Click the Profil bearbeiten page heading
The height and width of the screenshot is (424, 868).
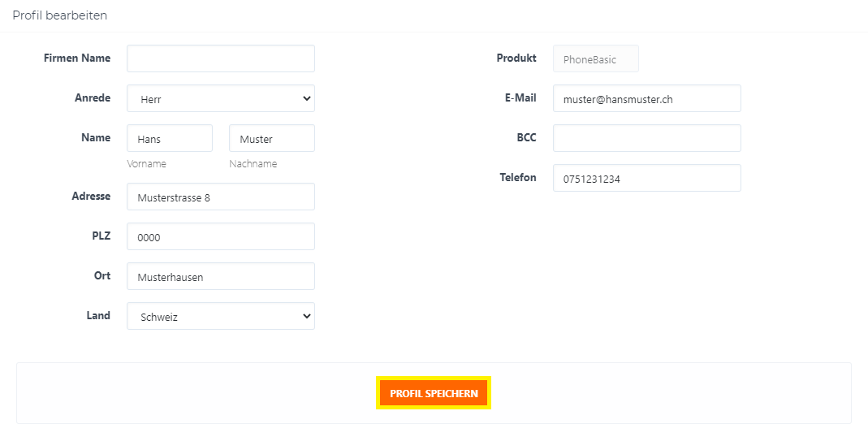point(60,15)
